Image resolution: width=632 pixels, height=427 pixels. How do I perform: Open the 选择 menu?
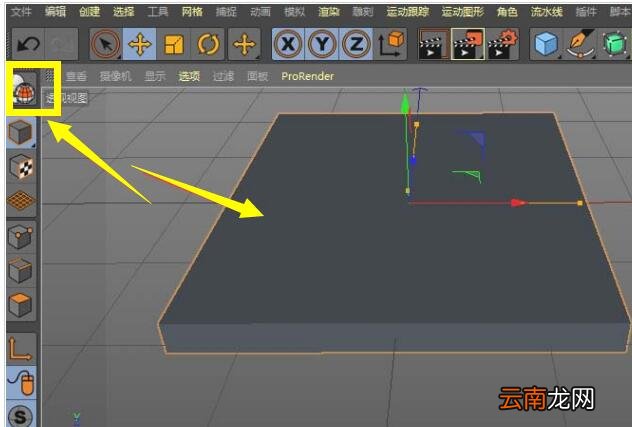tap(123, 12)
